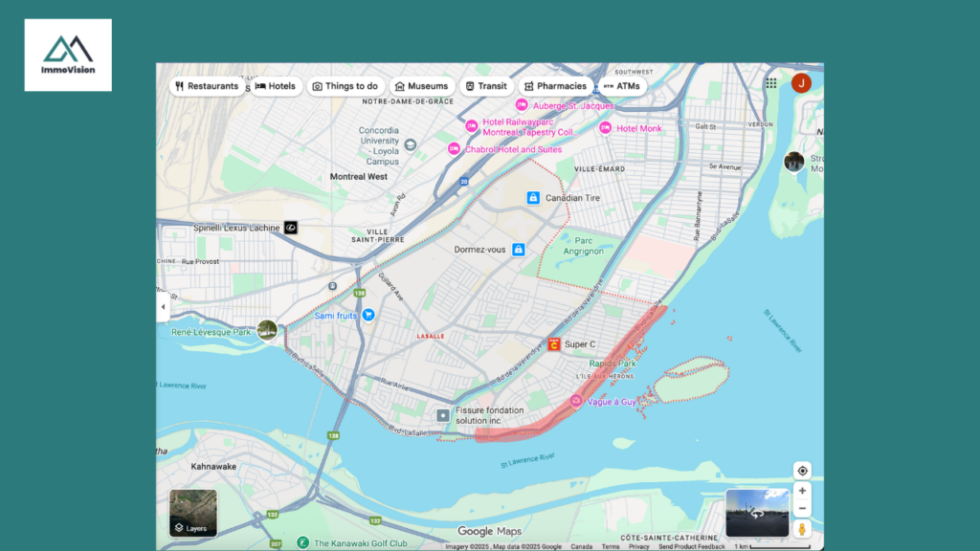Click the account avatar with letter J
The image size is (980, 551).
pos(801,83)
